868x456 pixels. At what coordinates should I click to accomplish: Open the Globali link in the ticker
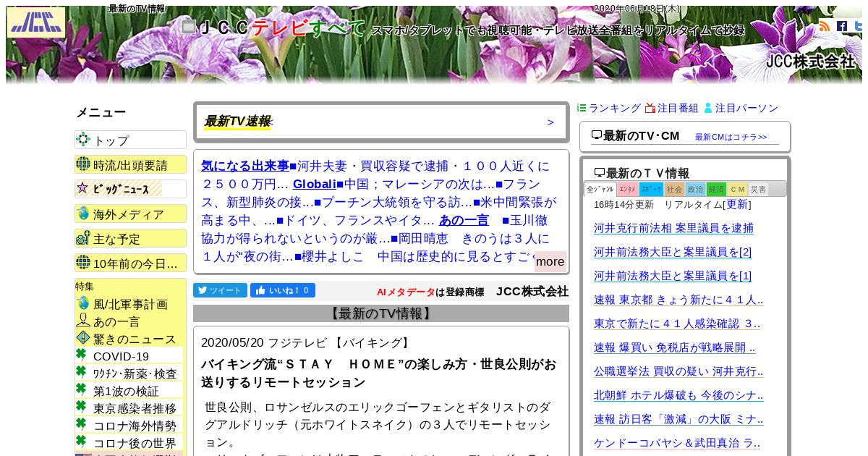314,184
